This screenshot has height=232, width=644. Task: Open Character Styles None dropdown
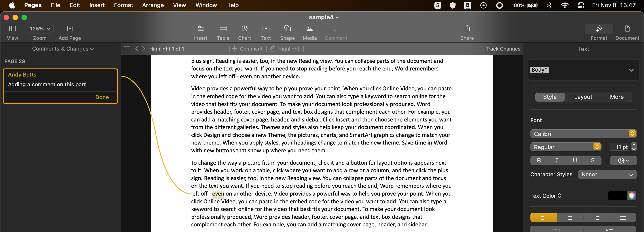coord(607,175)
